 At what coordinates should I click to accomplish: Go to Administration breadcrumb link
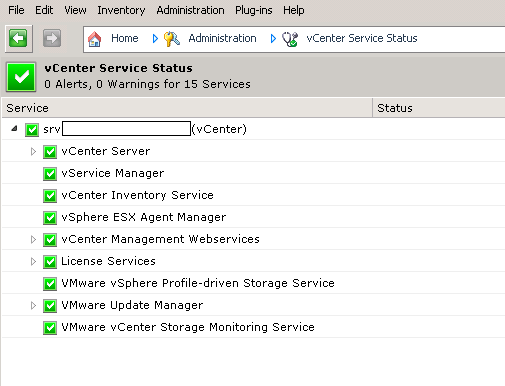pos(222,38)
